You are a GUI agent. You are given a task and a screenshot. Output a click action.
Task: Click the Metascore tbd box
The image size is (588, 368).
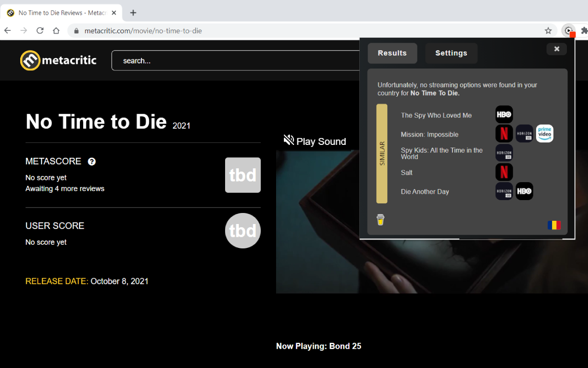coord(243,175)
